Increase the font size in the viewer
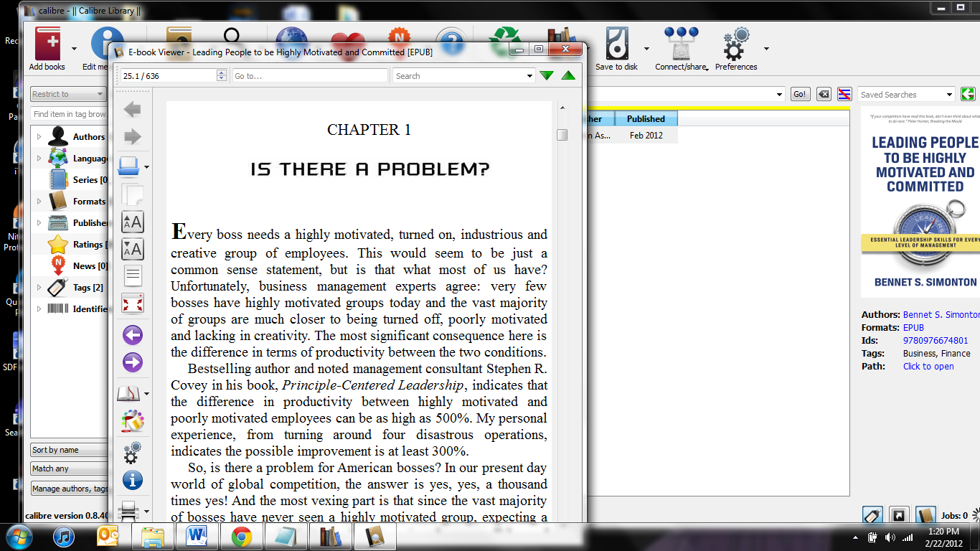 (x=133, y=222)
